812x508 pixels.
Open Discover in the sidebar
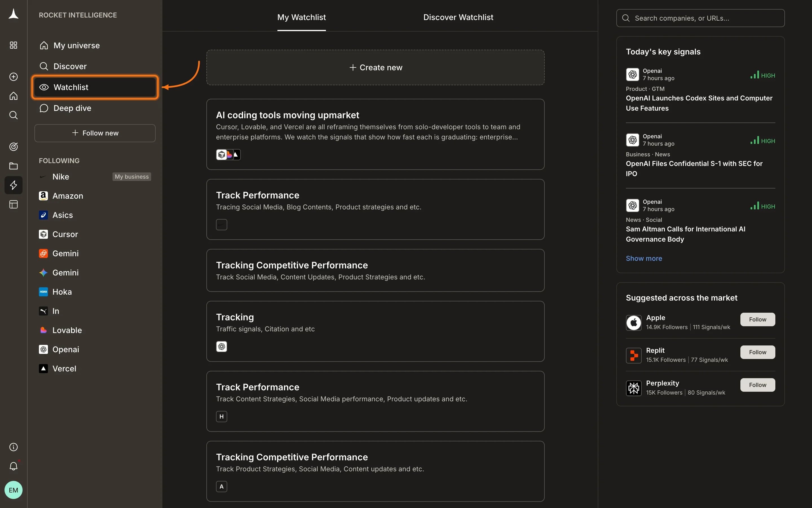point(95,66)
